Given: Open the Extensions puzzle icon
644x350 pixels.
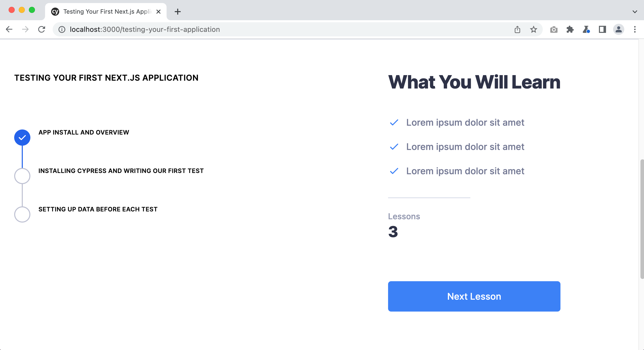Looking at the screenshot, I should click(570, 30).
